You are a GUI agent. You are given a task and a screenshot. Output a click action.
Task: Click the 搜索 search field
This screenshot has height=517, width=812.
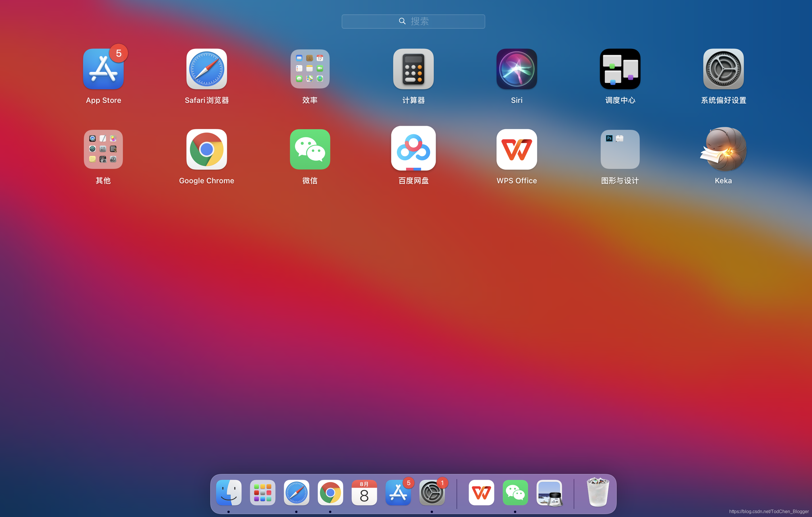(x=413, y=21)
